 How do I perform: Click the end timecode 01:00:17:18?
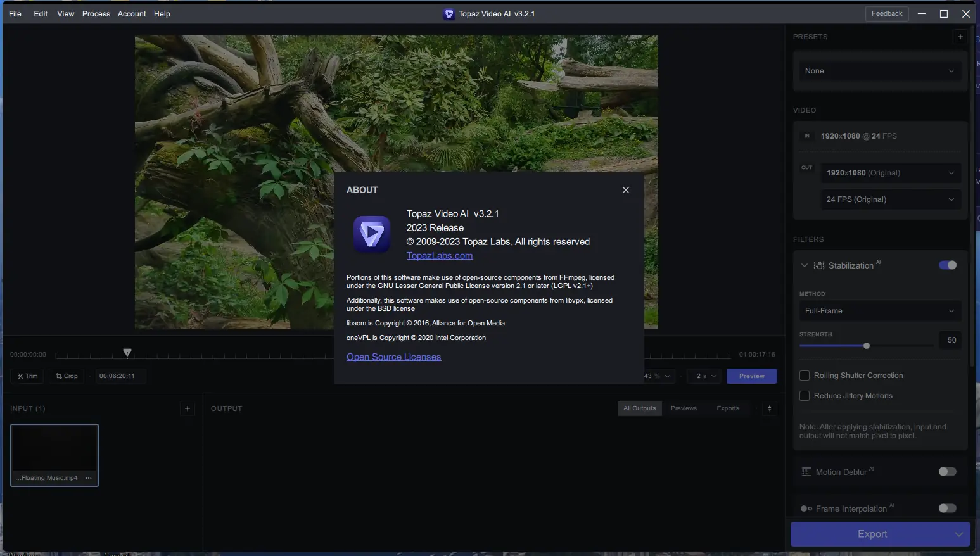click(x=757, y=355)
